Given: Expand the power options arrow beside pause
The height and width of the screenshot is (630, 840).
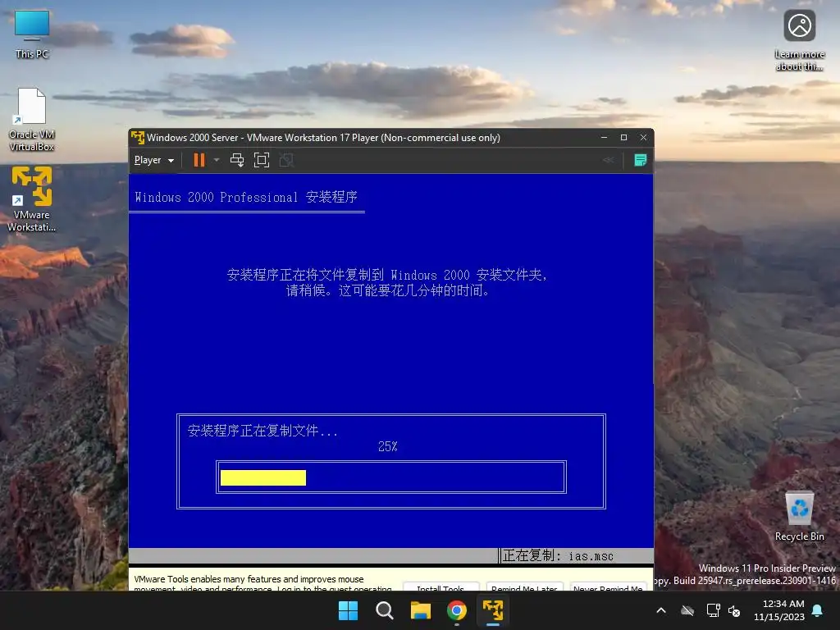Looking at the screenshot, I should coord(217,160).
